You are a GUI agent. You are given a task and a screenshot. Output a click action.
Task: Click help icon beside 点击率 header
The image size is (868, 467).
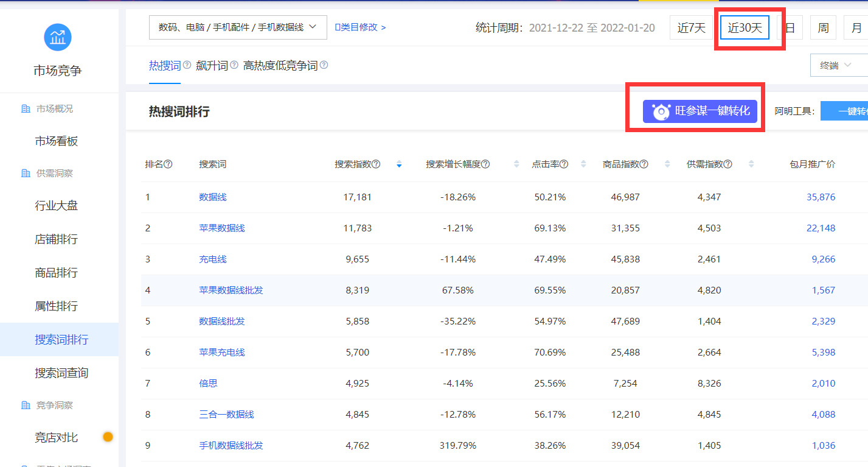[x=564, y=164]
